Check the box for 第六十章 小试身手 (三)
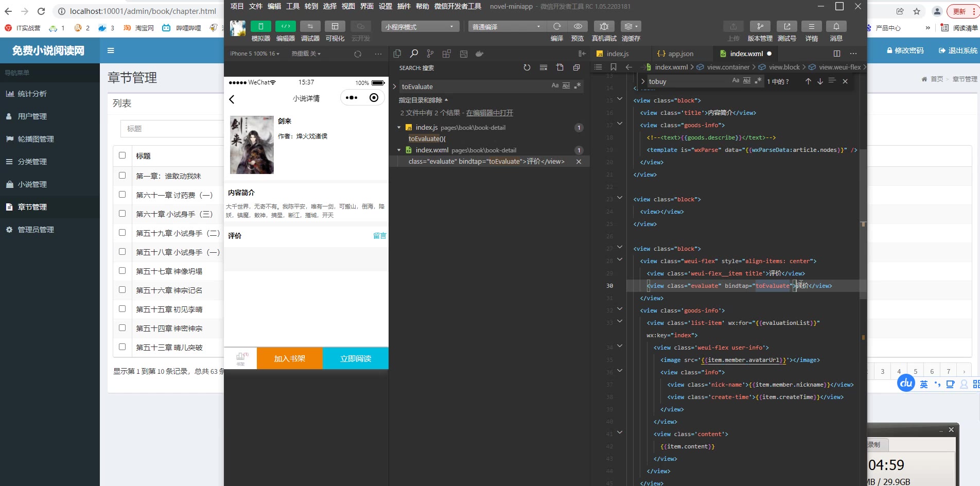Viewport: 980px width, 486px height. point(122,214)
